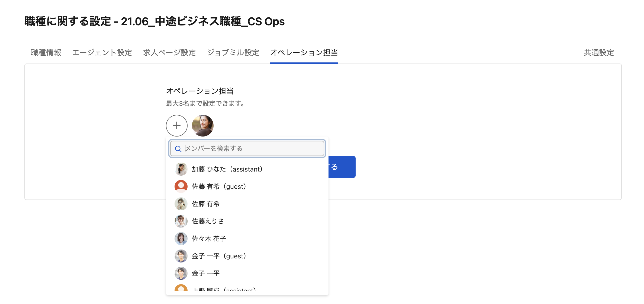
Task: Click the blue save button behind dropdown
Action: tap(342, 167)
